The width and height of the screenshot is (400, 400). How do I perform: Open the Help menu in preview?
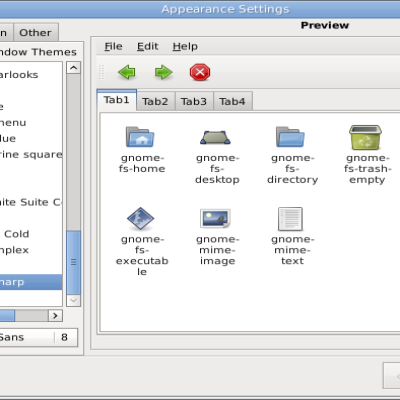pyautogui.click(x=185, y=47)
